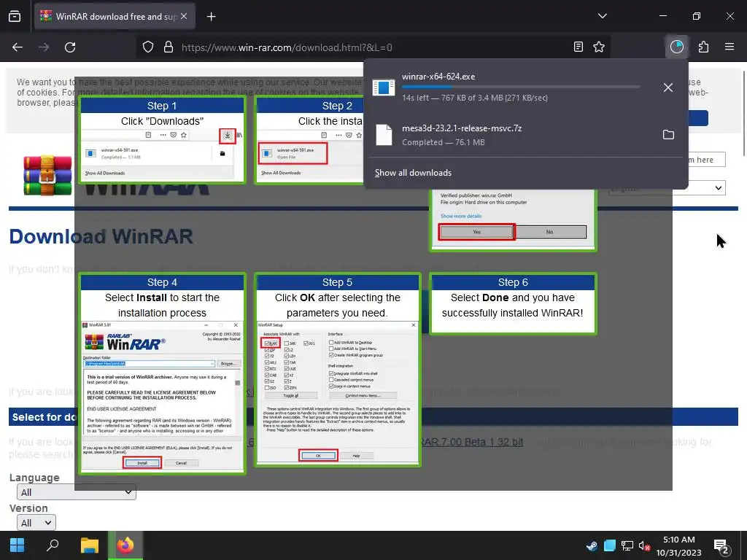Open Steam tray icon
747x560 pixels.
(x=592, y=545)
